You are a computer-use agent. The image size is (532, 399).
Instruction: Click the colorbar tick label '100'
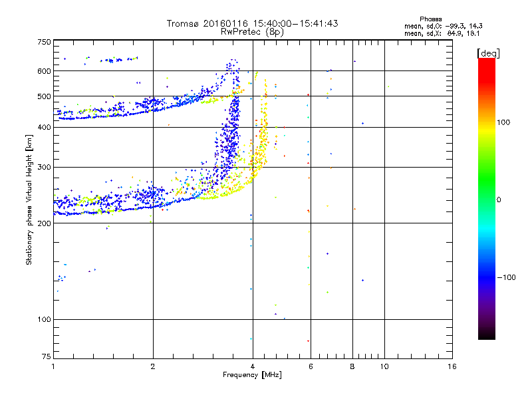(503, 122)
